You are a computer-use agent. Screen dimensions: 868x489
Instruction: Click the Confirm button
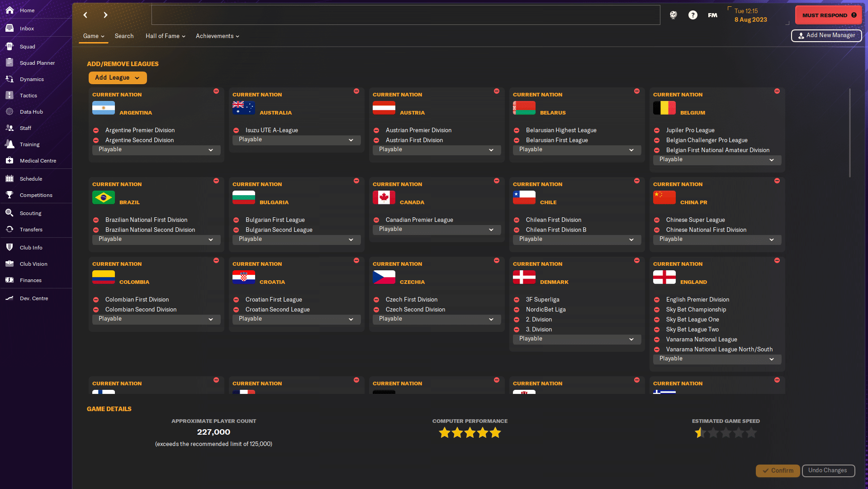tap(778, 470)
